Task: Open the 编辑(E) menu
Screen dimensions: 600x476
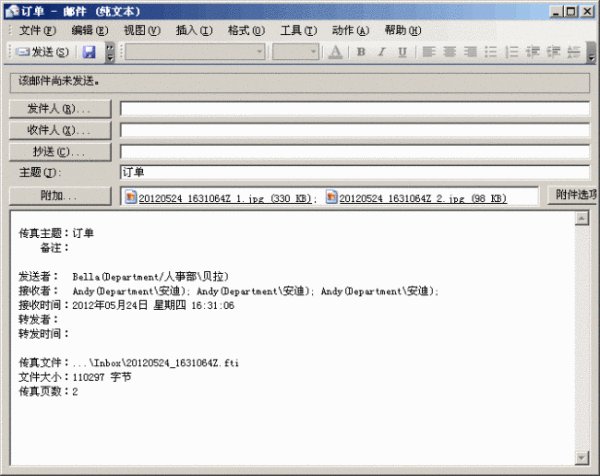Action: (90, 30)
